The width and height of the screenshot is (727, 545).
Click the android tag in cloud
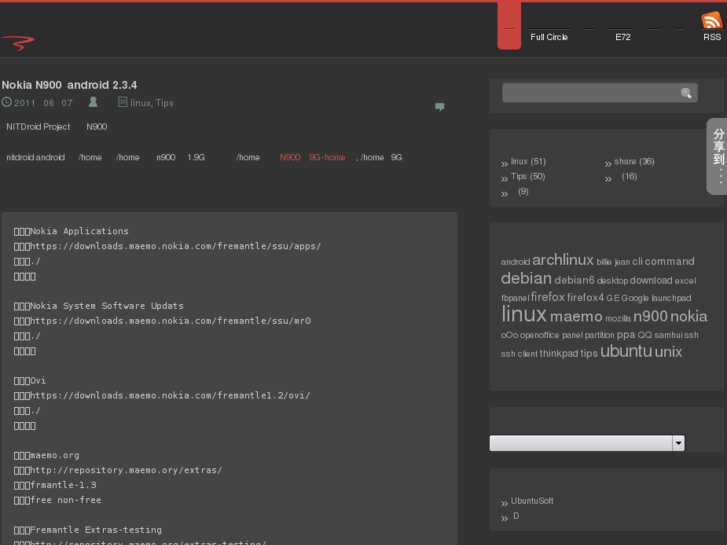(515, 262)
